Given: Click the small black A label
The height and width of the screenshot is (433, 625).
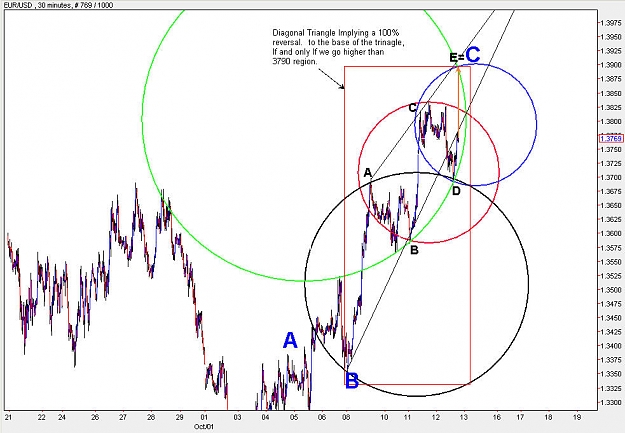Looking at the screenshot, I should (368, 173).
